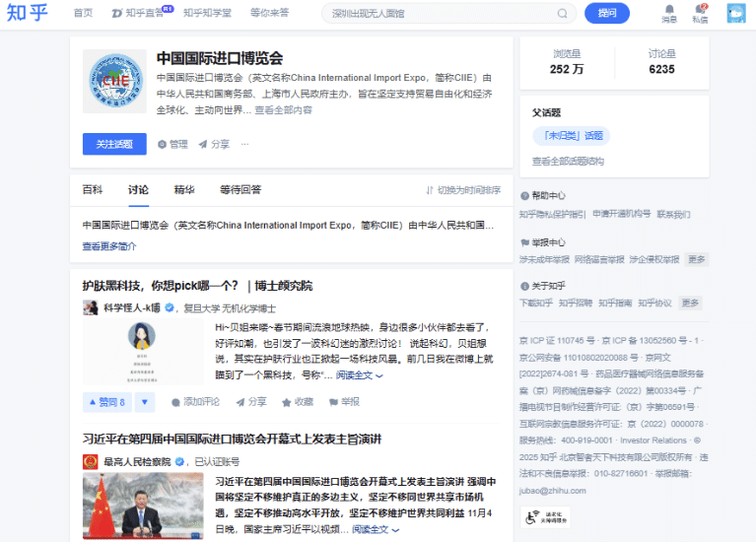This screenshot has height=542, width=756.
Task: Click the search magnifier icon
Action: tap(562, 14)
